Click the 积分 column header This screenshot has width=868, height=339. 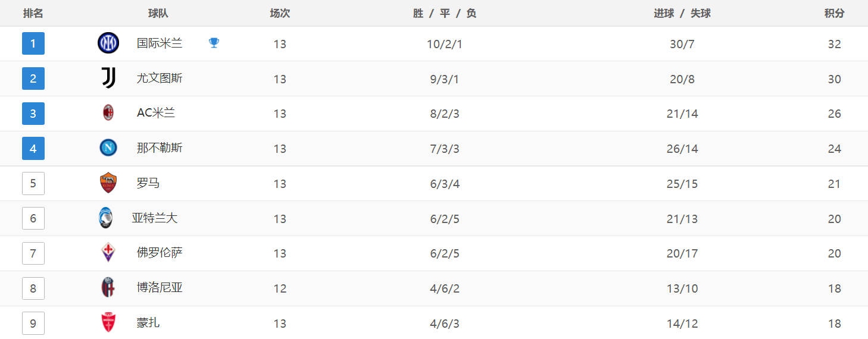pos(834,13)
